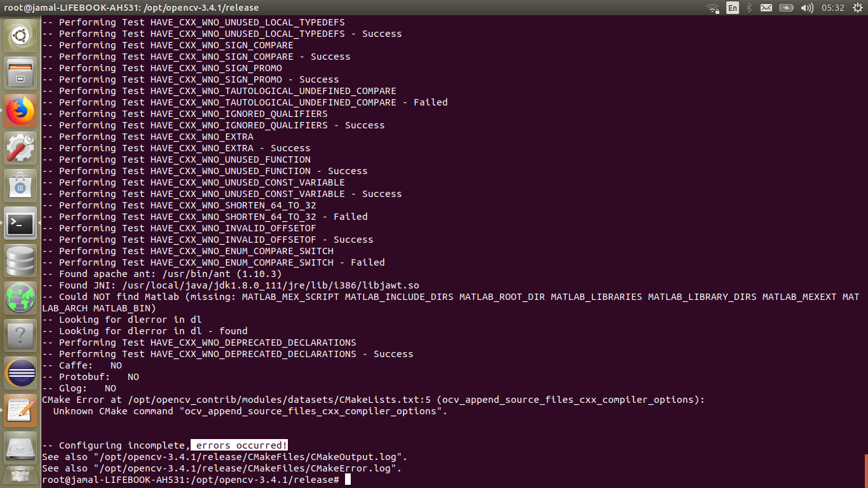Open the mounted hard drive icon

click(21, 447)
